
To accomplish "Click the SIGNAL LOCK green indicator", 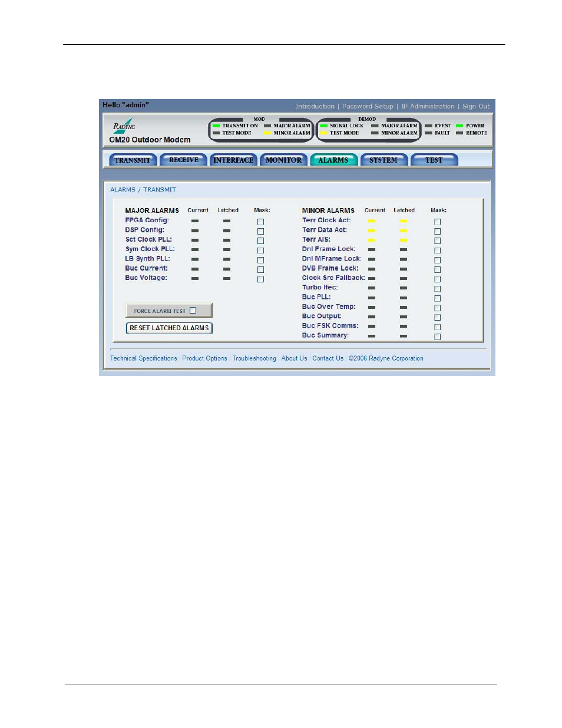I will tap(324, 126).
